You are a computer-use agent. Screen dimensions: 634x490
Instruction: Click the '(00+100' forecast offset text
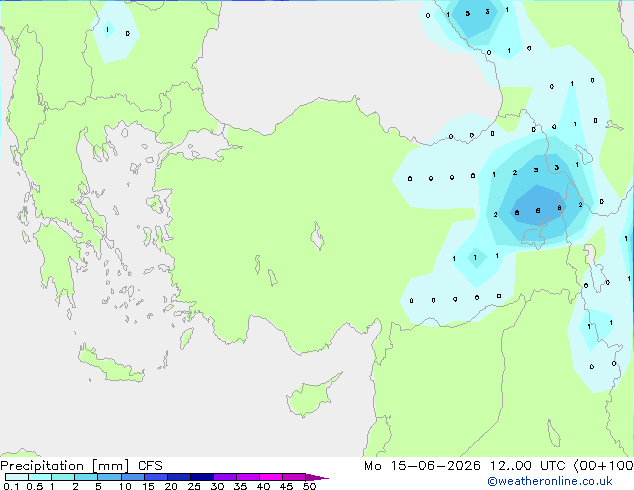[603, 466]
